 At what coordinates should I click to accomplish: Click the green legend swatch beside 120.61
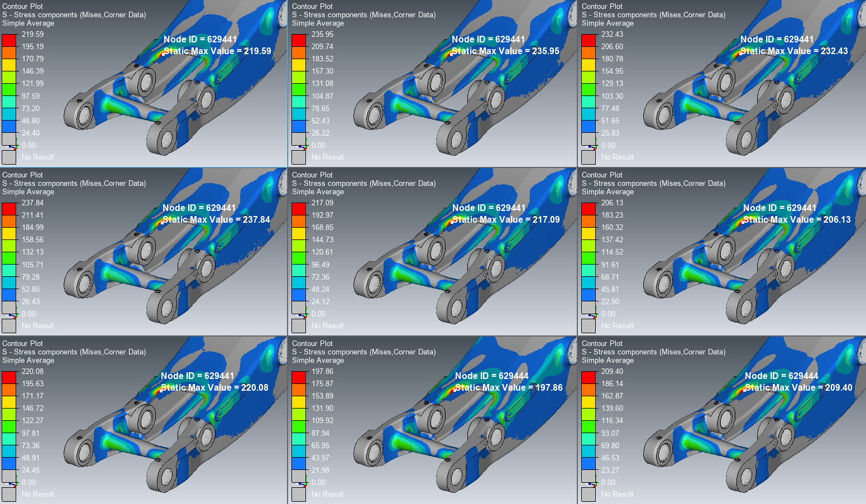point(299,258)
